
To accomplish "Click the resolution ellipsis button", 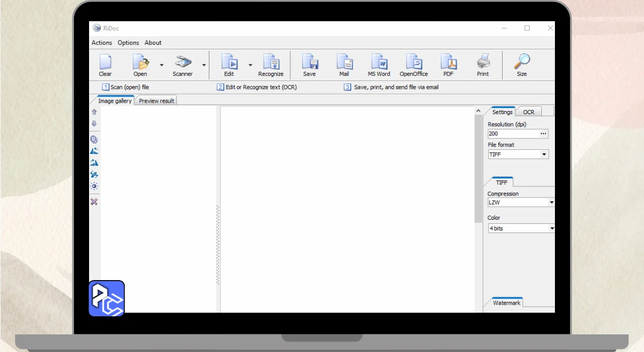I will [543, 134].
